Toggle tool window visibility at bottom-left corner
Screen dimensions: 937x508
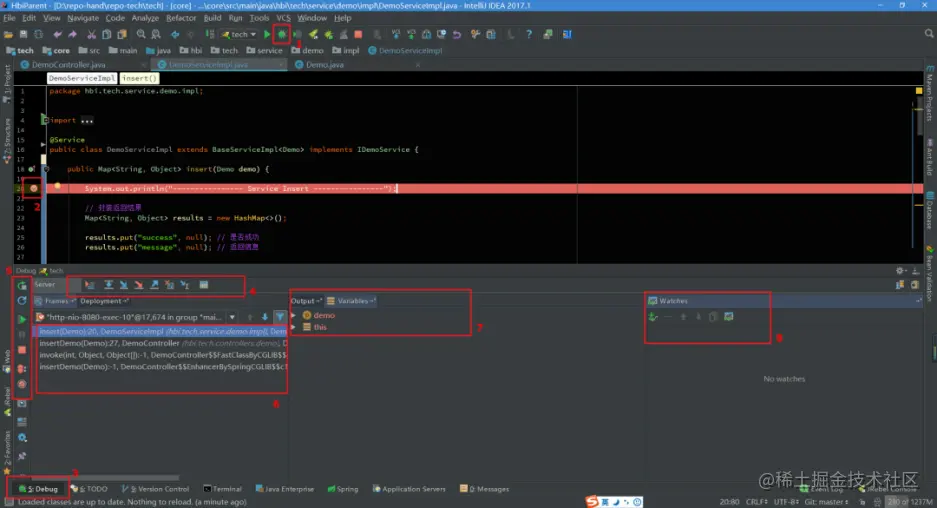[x=8, y=502]
